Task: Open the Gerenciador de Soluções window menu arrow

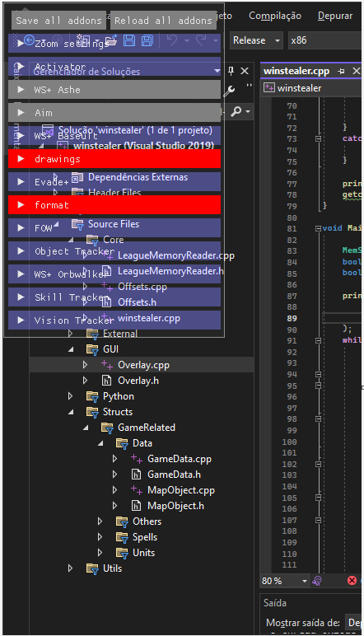Action: [217, 71]
